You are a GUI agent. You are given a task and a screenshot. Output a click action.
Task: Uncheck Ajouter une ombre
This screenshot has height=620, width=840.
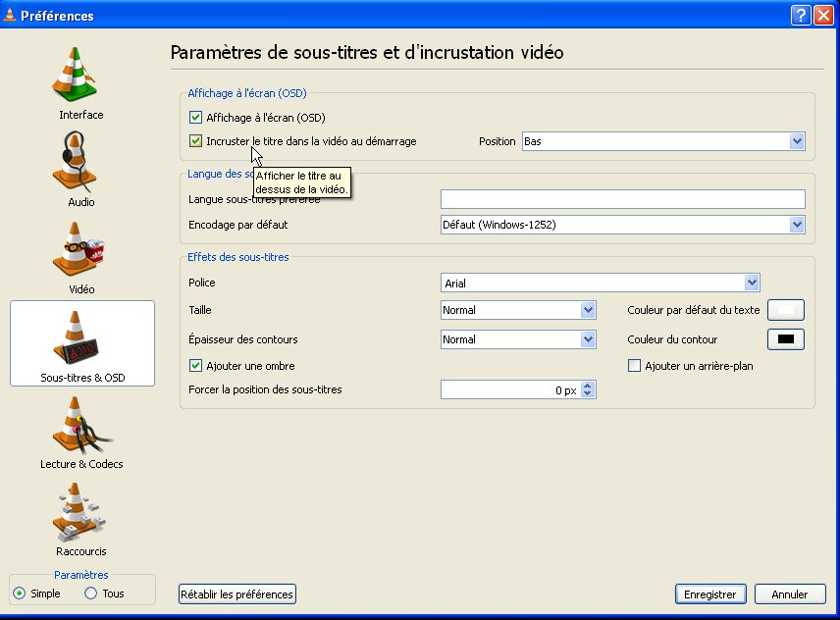tap(195, 366)
